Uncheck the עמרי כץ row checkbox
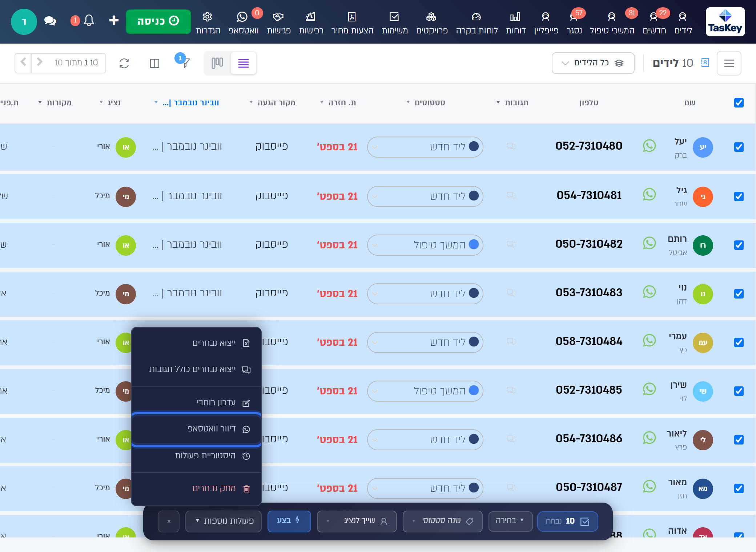This screenshot has height=552, width=756. pyautogui.click(x=739, y=342)
